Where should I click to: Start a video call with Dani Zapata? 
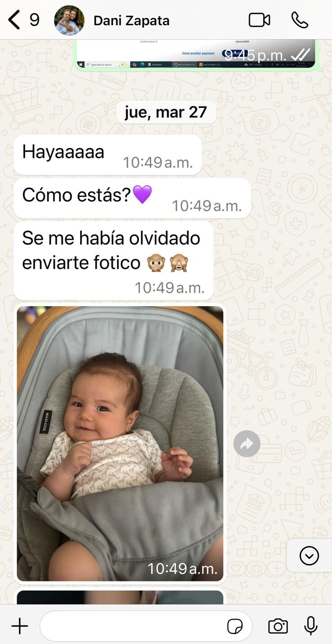260,20
